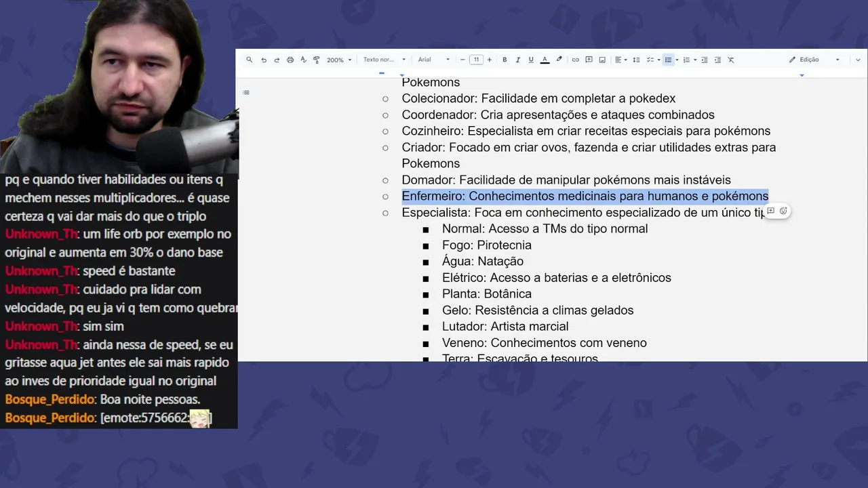
Task: Open the text color picker
Action: pos(545,60)
